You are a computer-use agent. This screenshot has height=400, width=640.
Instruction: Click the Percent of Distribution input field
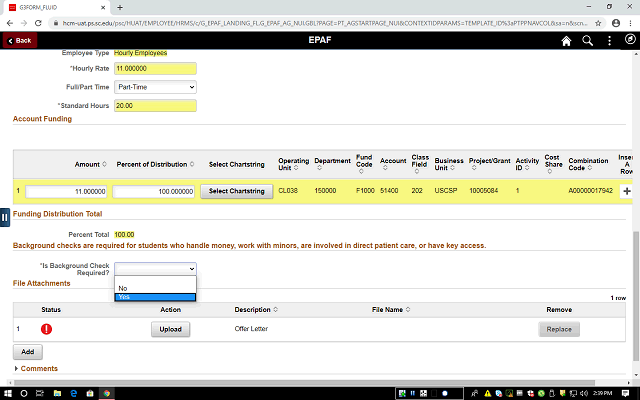pos(153,191)
